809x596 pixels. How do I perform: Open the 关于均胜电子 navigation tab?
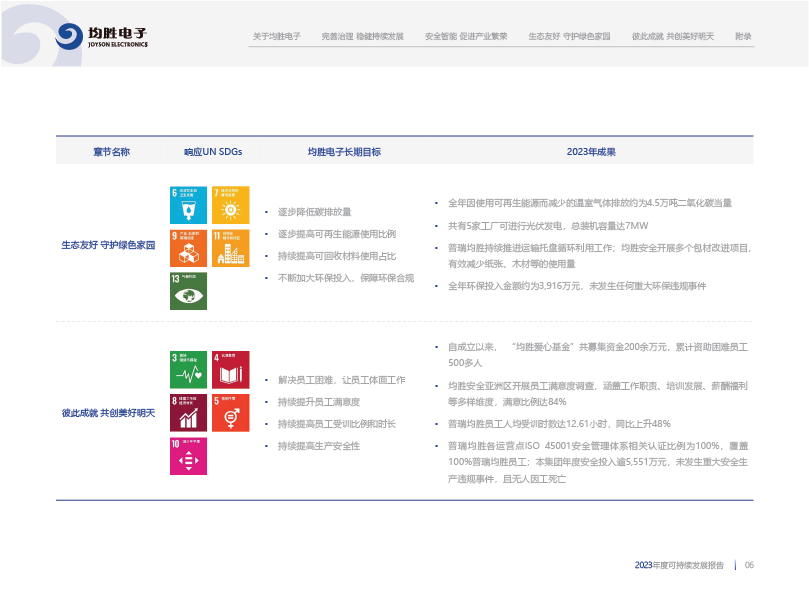pos(276,36)
